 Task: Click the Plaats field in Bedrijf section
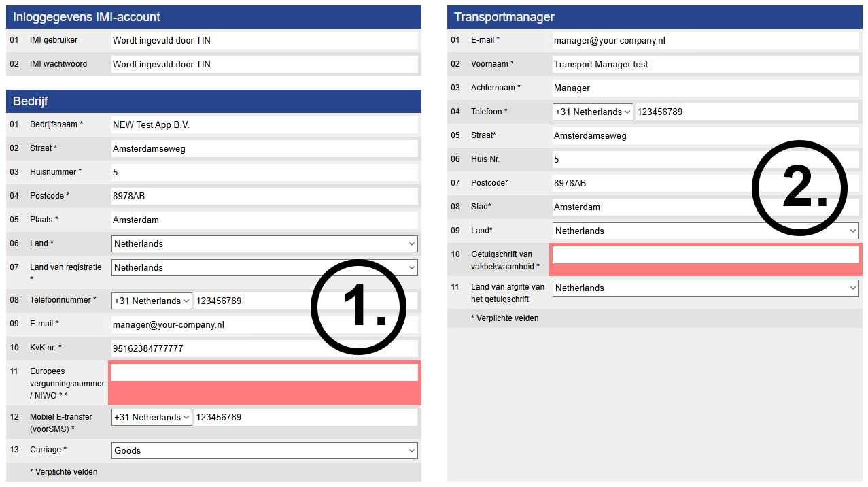[x=264, y=220]
